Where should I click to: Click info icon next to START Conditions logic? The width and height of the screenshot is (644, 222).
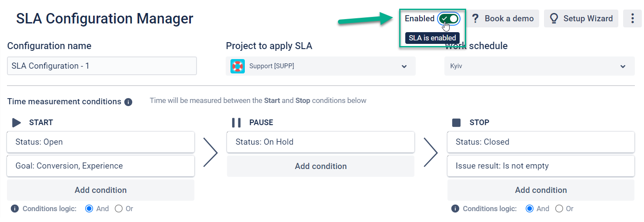[x=15, y=209]
